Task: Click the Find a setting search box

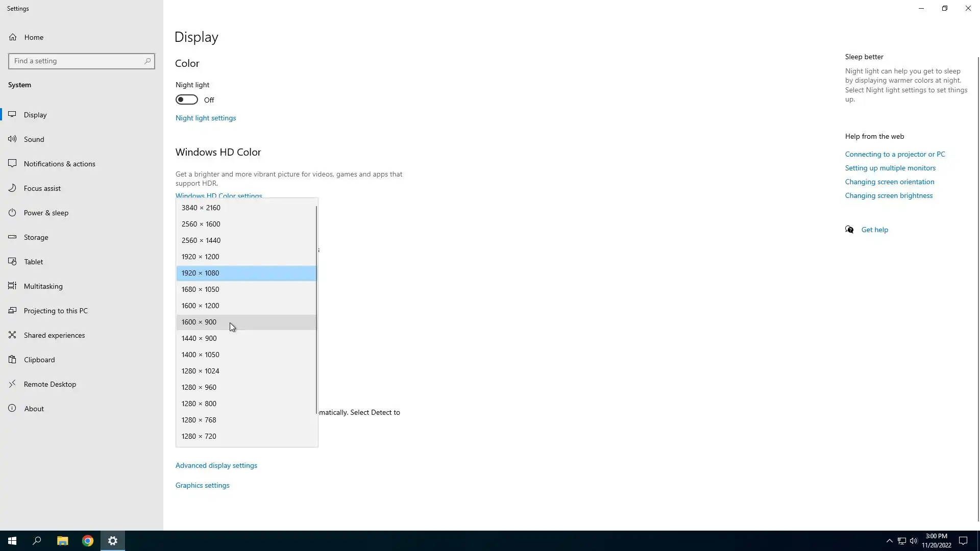Action: tap(77, 61)
